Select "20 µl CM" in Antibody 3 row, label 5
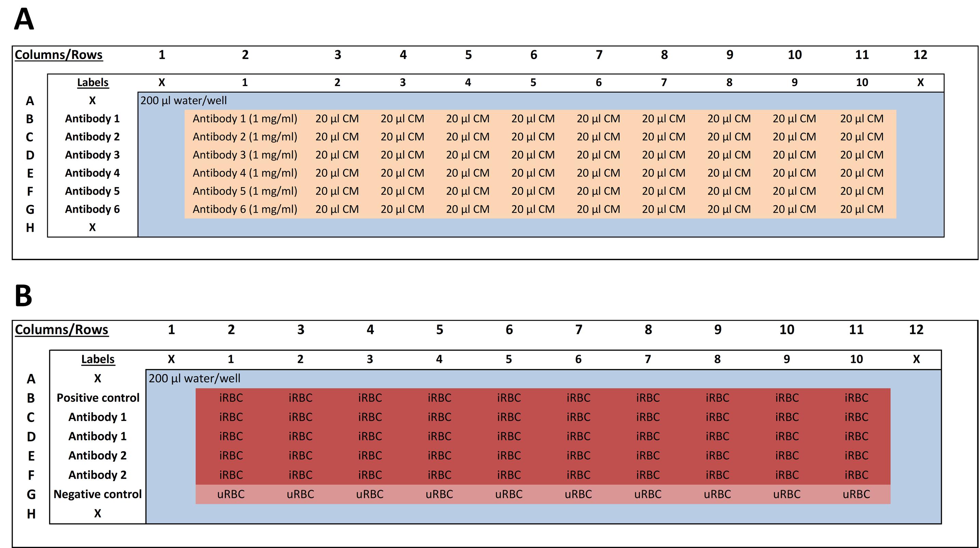Image resolution: width=980 pixels, height=548 pixels. tap(533, 155)
